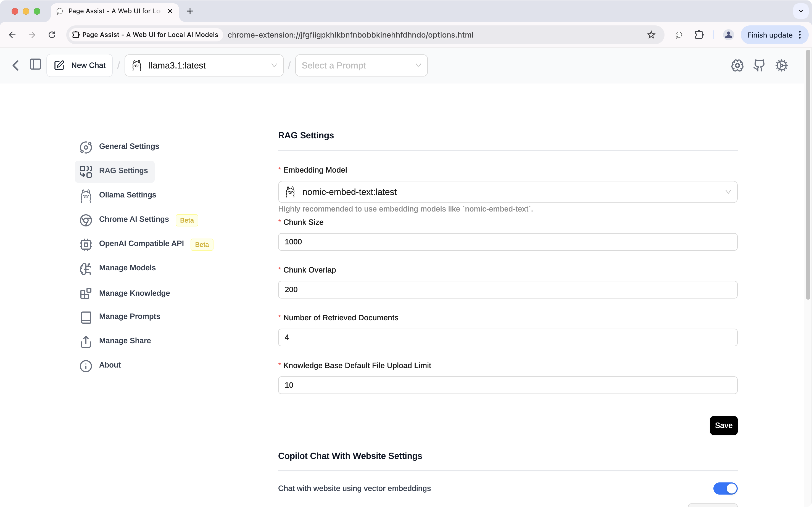Open settings gear icon in header
Screen dimensions: 812x507
tap(737, 65)
